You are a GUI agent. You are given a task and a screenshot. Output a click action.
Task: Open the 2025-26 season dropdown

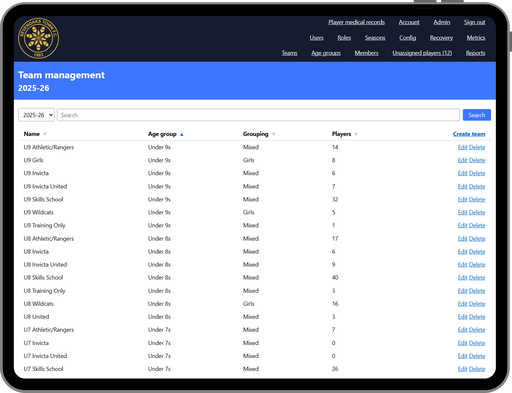coord(36,115)
